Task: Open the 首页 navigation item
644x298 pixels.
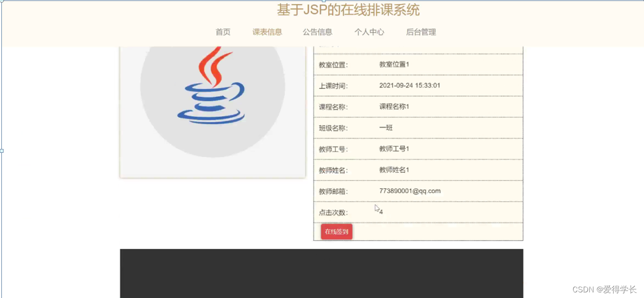Action: (223, 32)
